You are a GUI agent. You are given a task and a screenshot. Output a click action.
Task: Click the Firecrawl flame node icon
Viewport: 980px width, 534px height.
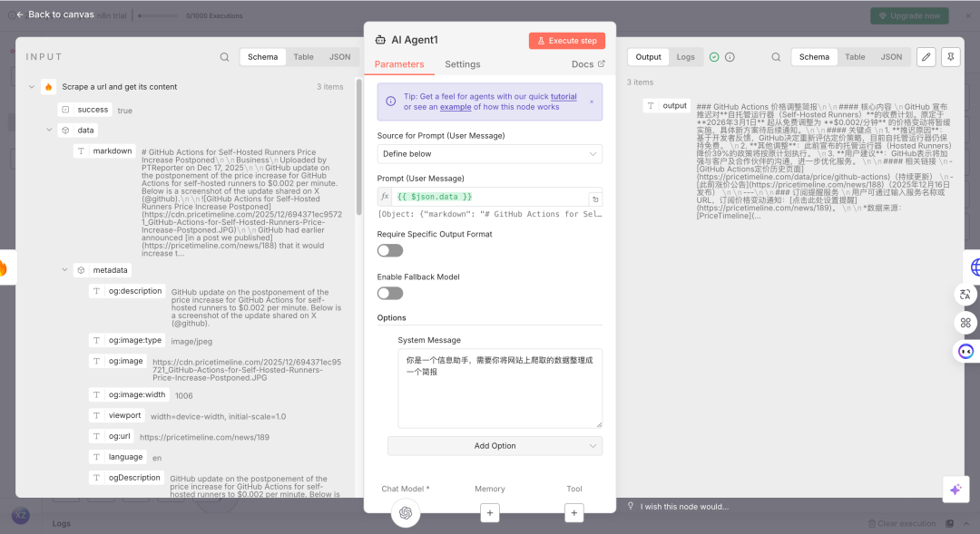(x=49, y=87)
